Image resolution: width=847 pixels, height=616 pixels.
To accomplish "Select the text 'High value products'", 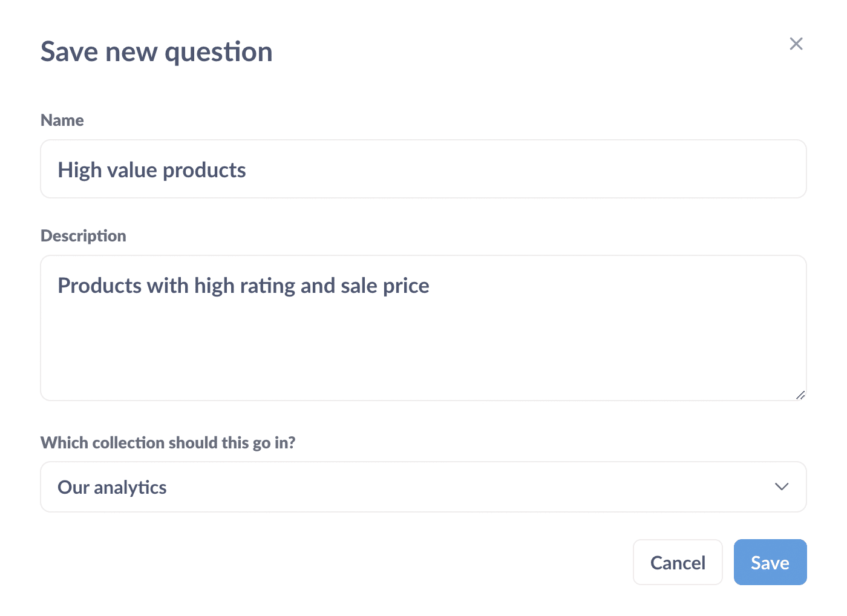I will click(x=151, y=170).
